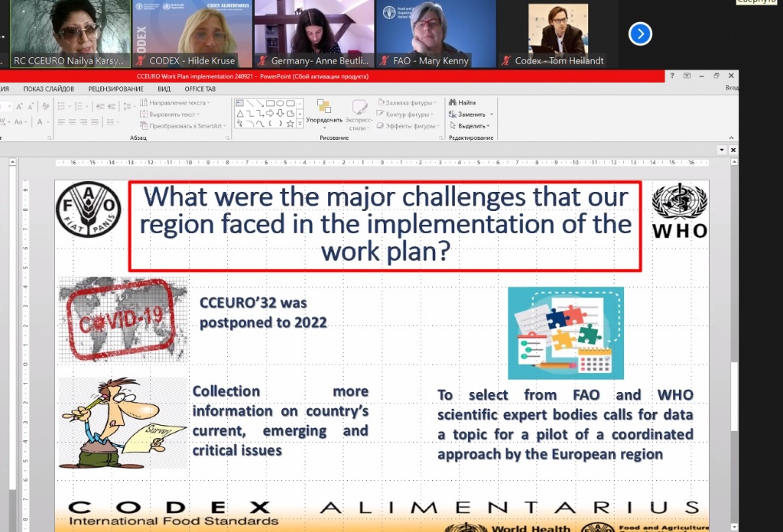783x532 pixels.
Task: Open Направление текста (Text Direction) dropdown
Action: (175, 102)
